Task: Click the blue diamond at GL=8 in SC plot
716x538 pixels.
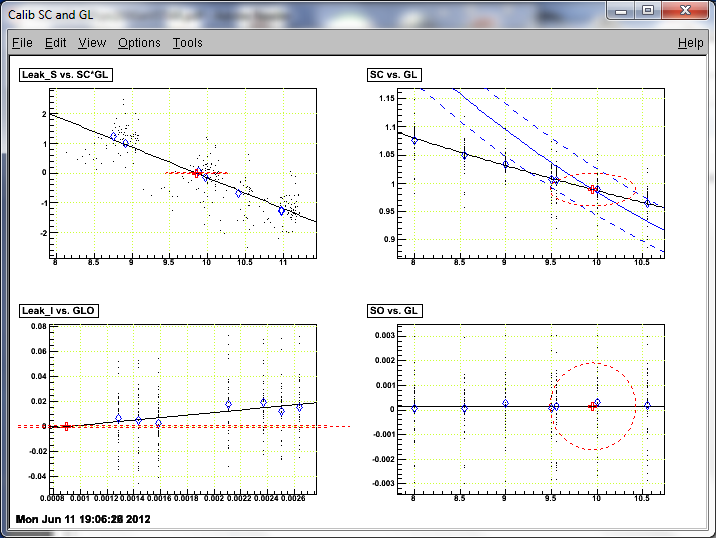Action: (x=415, y=141)
